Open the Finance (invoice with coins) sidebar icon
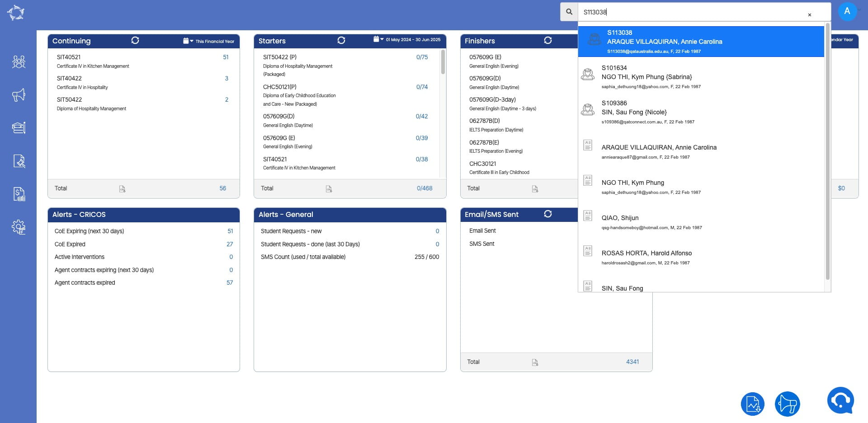Screen dimensions: 868x423 click(x=18, y=194)
